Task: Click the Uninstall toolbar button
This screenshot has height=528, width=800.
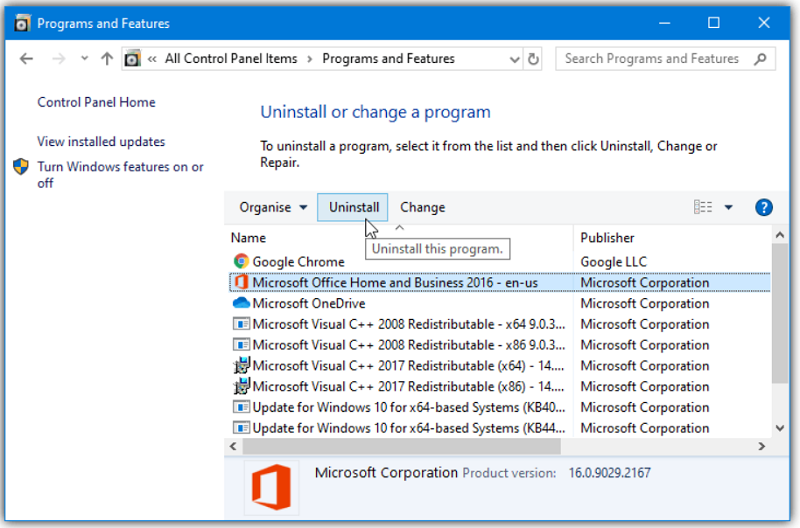Action: point(354,208)
